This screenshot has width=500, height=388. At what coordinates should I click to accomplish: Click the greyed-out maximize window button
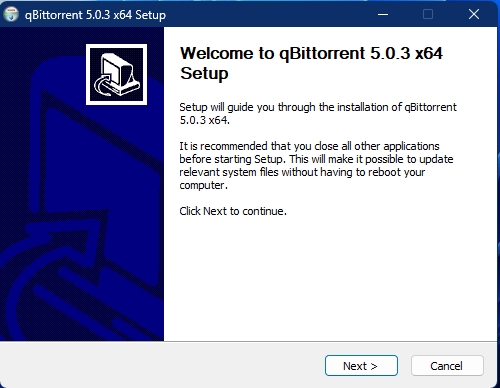click(428, 14)
